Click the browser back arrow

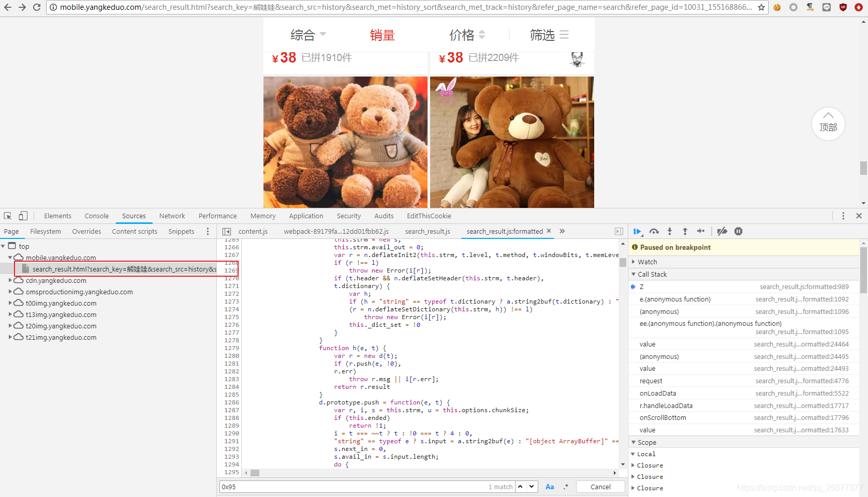pyautogui.click(x=8, y=7)
